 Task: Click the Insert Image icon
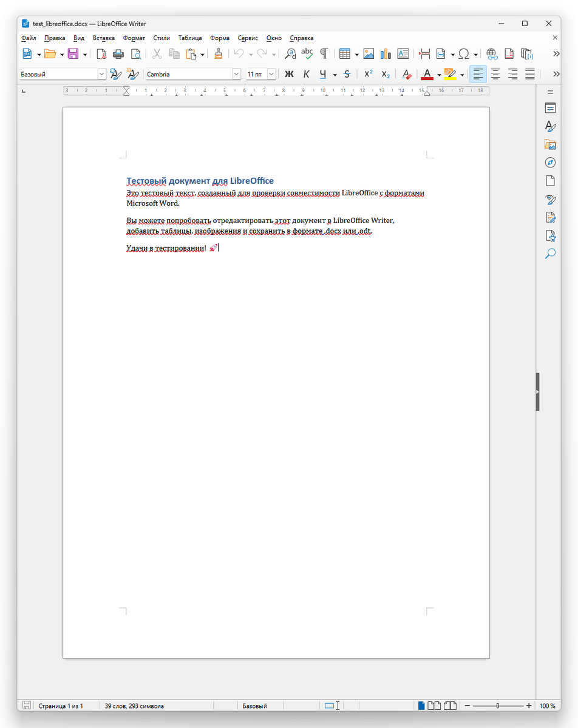point(369,54)
